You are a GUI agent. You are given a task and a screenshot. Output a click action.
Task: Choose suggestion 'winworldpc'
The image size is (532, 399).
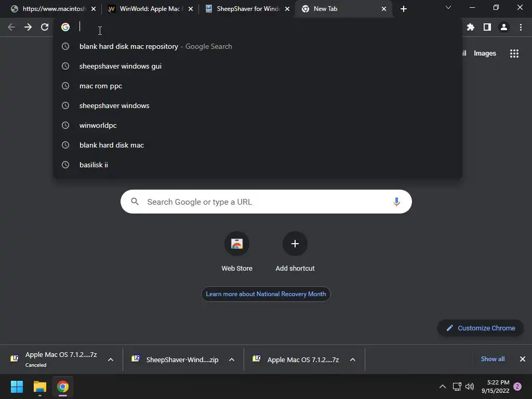click(258, 125)
